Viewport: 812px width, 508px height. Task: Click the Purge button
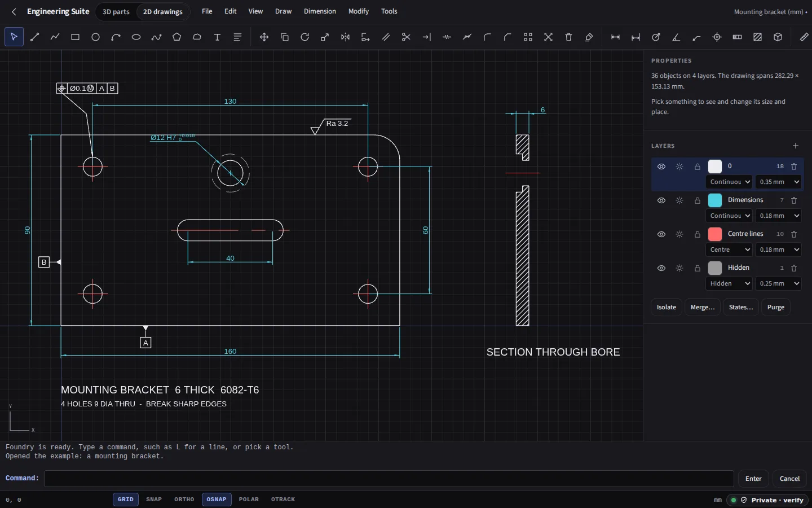[776, 307]
